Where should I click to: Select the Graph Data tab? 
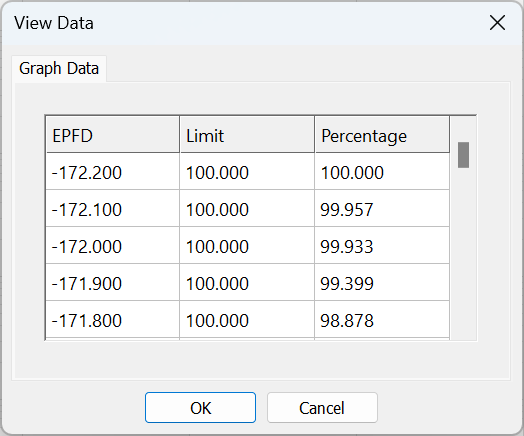click(59, 68)
